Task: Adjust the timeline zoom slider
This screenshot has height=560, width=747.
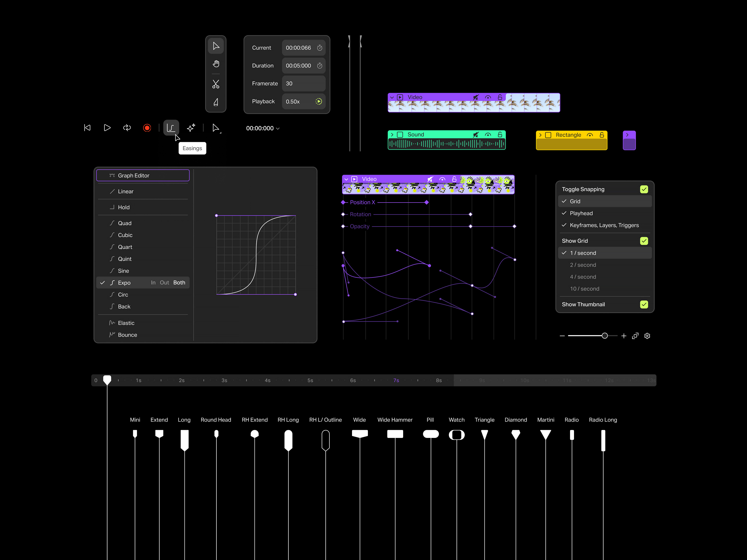Action: click(x=605, y=336)
